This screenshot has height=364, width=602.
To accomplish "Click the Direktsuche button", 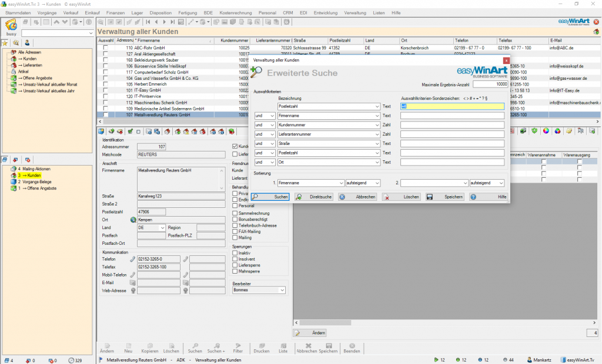I will (315, 197).
